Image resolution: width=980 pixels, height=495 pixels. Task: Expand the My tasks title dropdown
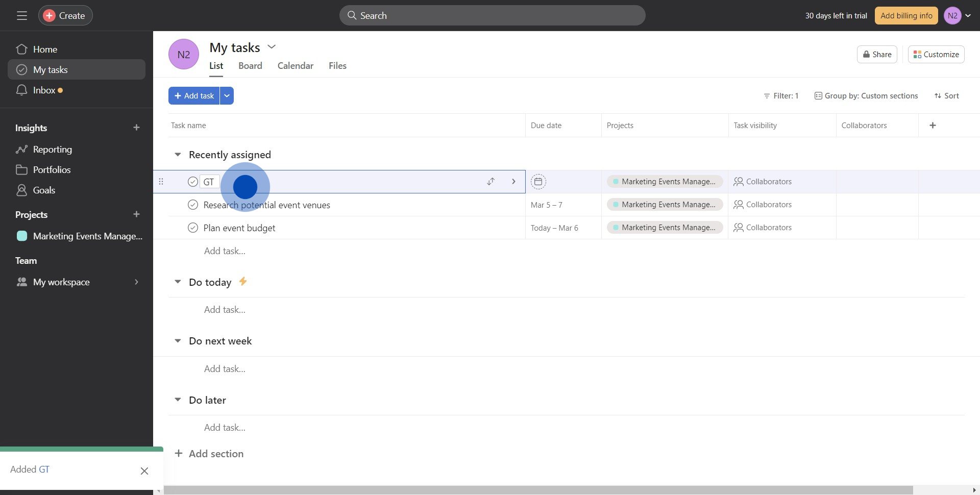tap(272, 47)
